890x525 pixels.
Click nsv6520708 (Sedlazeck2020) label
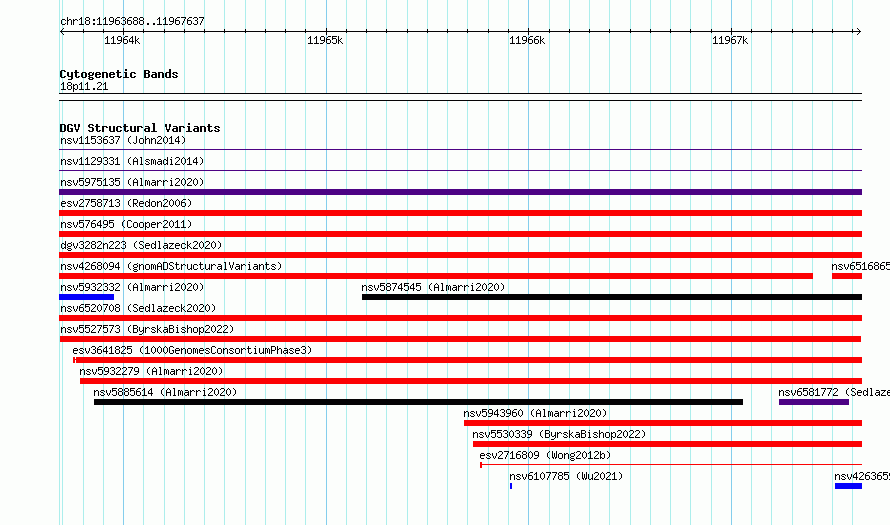pyautogui.click(x=138, y=308)
